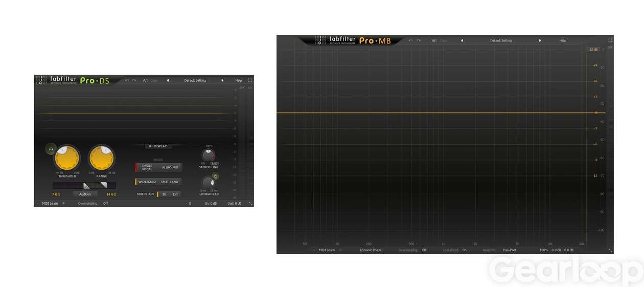Open MIDI Learn dropdown arrow in Pro-DS

(x=63, y=203)
